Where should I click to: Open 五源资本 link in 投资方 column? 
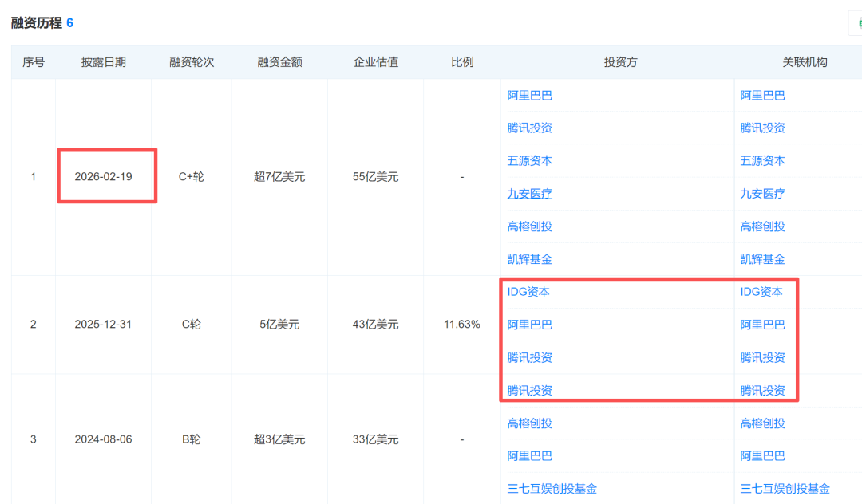[529, 160]
